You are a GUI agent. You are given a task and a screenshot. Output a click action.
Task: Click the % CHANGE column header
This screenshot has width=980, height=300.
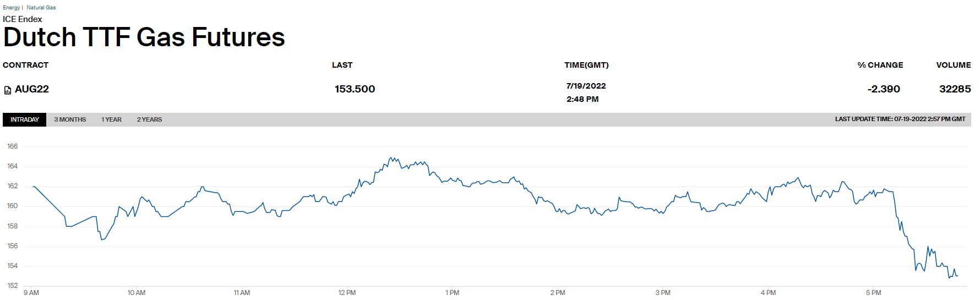[880, 65]
